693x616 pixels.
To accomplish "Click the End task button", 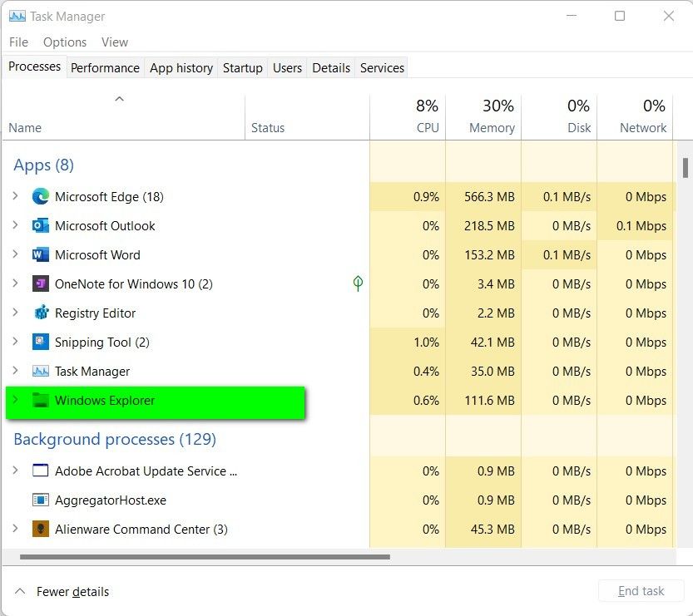I will coord(641,591).
